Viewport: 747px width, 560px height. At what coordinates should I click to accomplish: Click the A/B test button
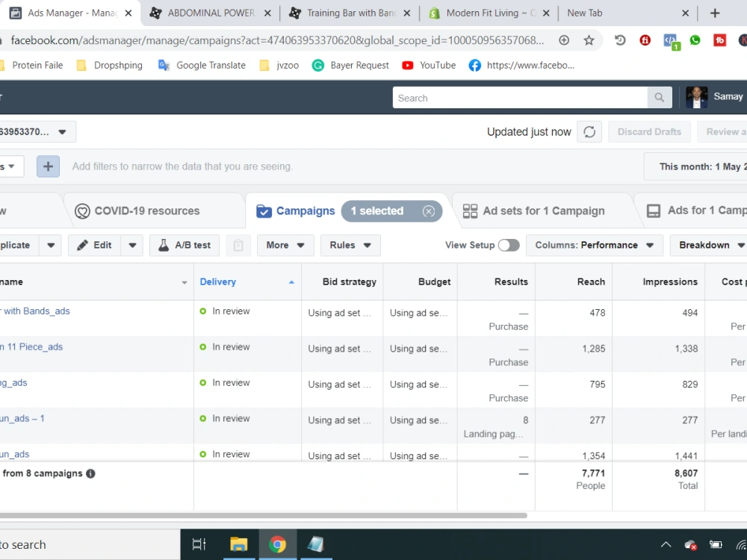(185, 245)
